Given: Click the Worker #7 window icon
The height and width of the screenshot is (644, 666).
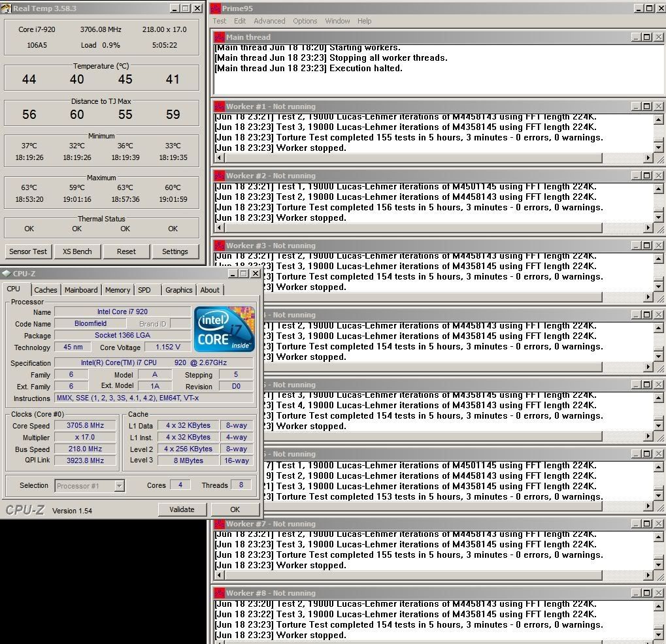Looking at the screenshot, I should click(219, 523).
